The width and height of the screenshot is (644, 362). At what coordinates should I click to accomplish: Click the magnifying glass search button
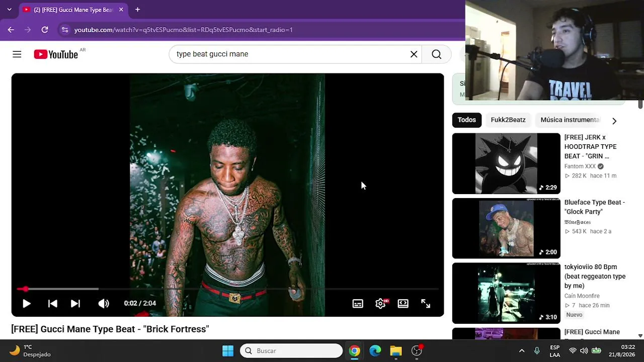[436, 54]
